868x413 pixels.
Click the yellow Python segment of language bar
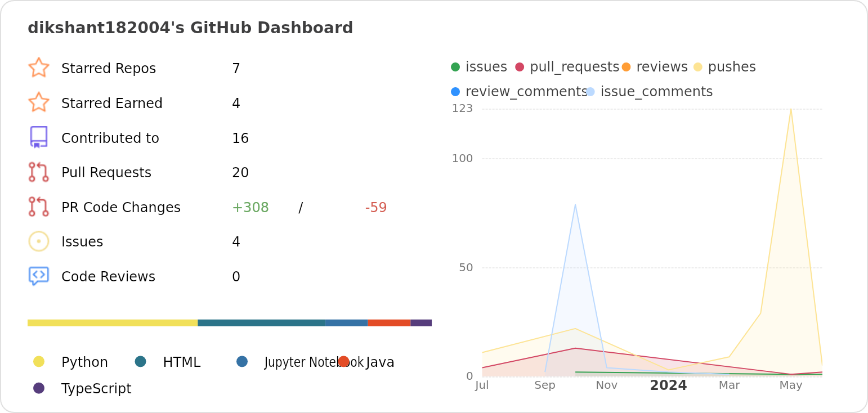click(113, 323)
